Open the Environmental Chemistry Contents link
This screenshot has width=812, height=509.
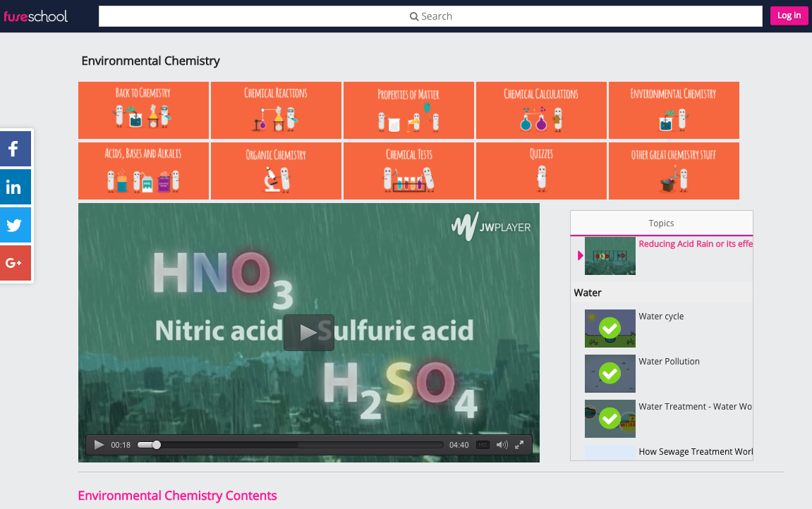pyautogui.click(x=177, y=496)
